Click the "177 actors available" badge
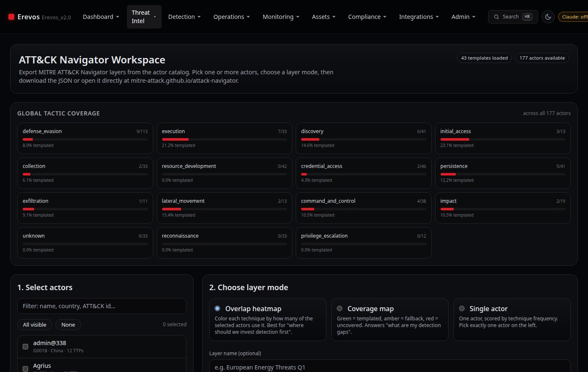The image size is (588, 372). pos(542,58)
